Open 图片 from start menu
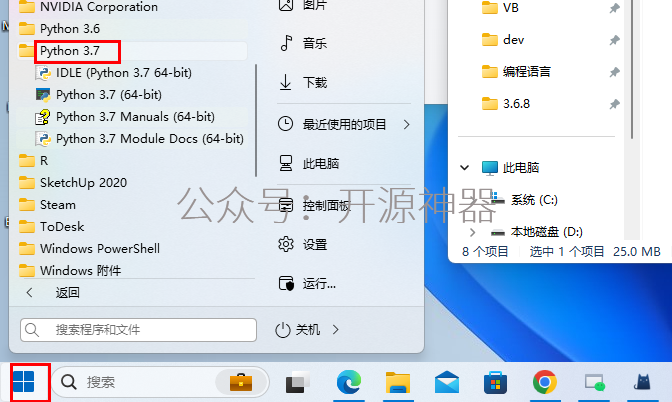The height and width of the screenshot is (402, 672). [x=303, y=5]
